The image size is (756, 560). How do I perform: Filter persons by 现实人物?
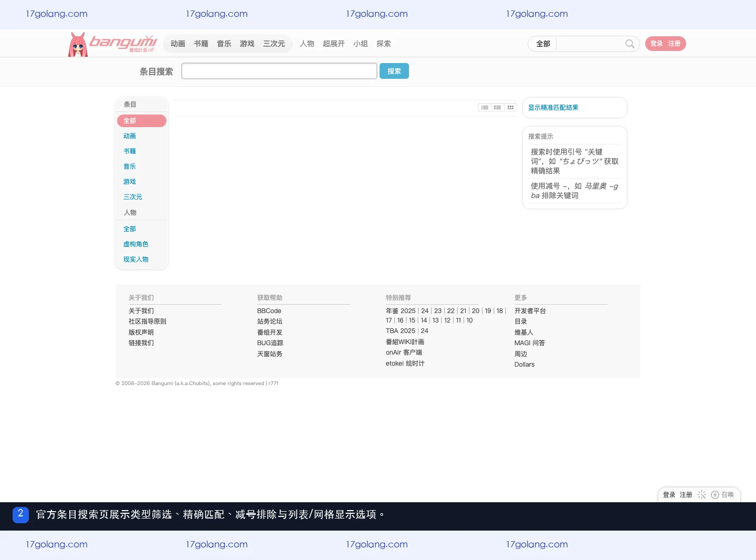(x=136, y=260)
